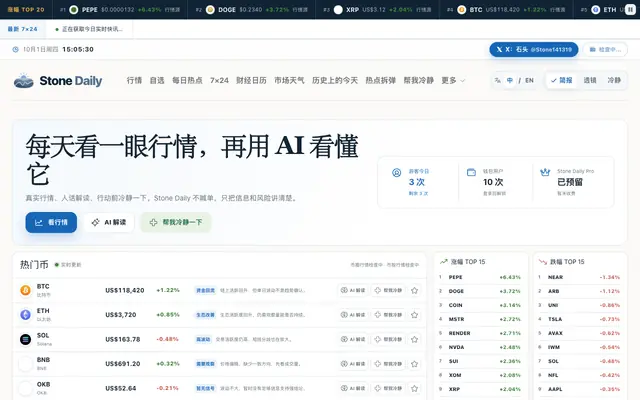
Task: Open 市场天气 in the navigation
Action: pos(289,80)
